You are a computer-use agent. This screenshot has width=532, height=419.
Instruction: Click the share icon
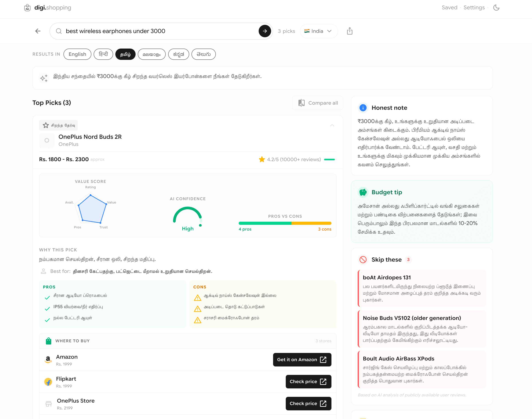point(350,31)
